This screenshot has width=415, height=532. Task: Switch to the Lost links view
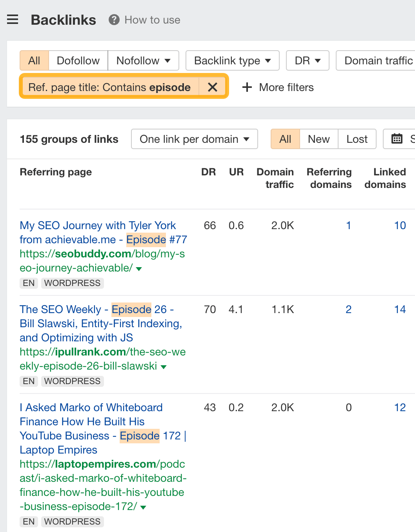point(357,139)
